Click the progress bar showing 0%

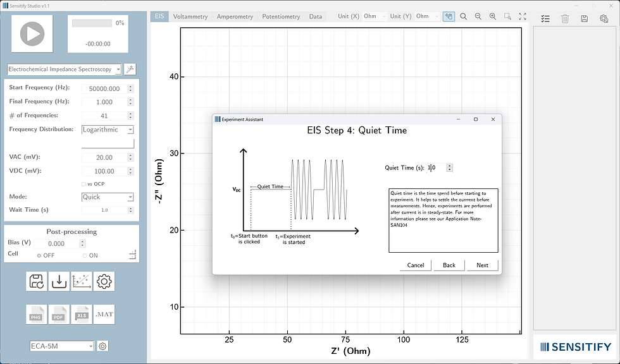[92, 23]
